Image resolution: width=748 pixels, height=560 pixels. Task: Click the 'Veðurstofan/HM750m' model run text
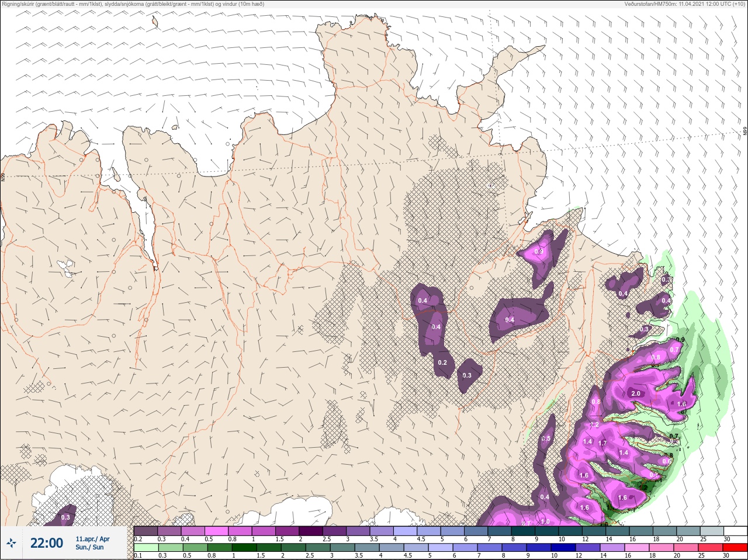tap(685, 4)
